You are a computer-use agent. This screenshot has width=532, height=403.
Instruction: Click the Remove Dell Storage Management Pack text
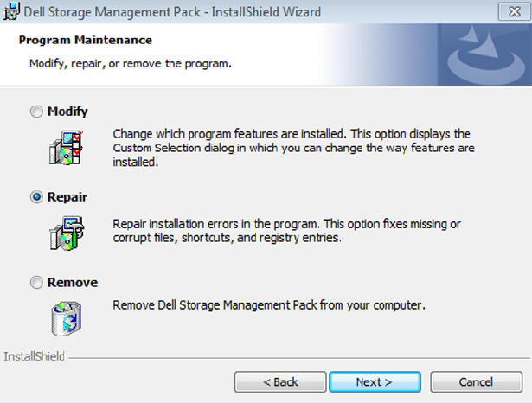pos(269,305)
